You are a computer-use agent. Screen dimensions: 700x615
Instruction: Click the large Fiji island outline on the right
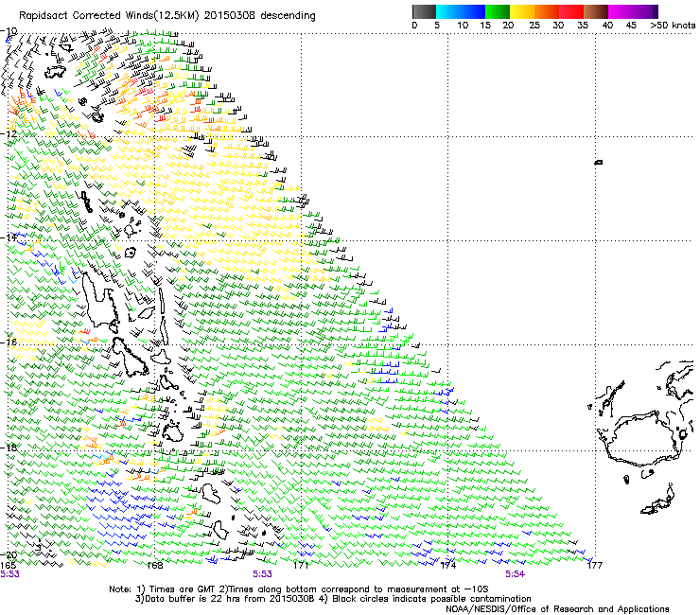pos(643,440)
